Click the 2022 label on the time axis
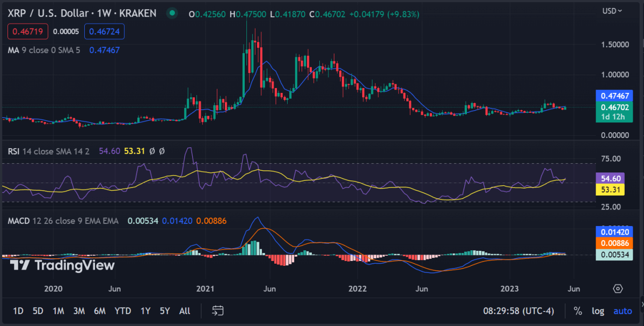Screen dimensions: 644x326 click(357, 289)
